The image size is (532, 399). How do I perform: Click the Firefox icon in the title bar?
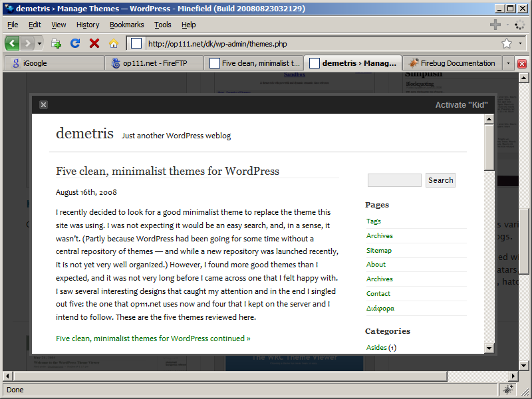coord(9,9)
